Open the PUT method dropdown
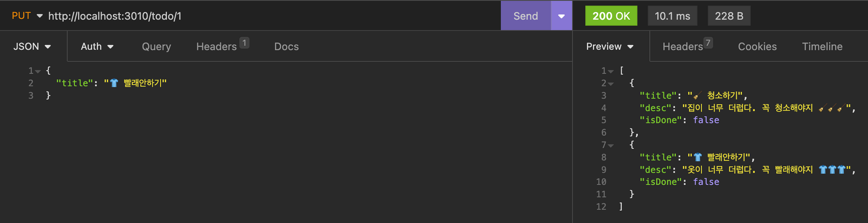 pos(27,16)
